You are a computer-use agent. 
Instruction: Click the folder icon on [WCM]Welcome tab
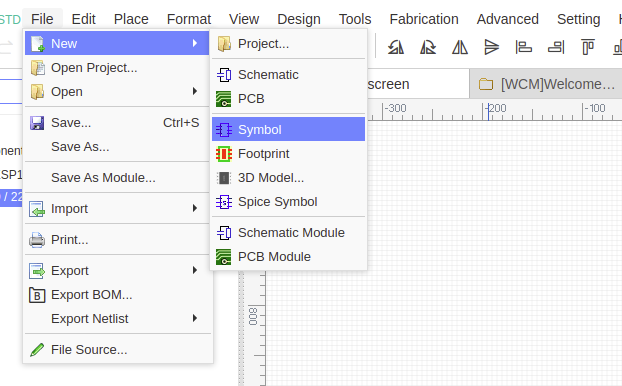tap(486, 84)
